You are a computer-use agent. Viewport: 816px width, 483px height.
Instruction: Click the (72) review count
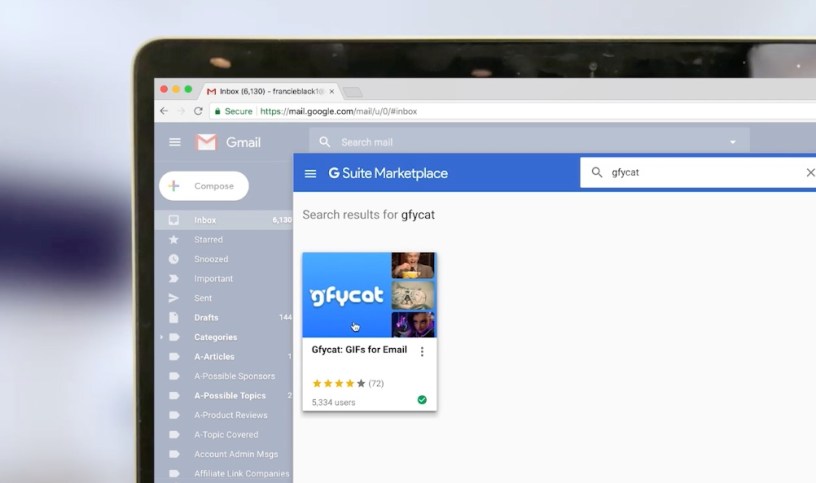[x=376, y=384]
